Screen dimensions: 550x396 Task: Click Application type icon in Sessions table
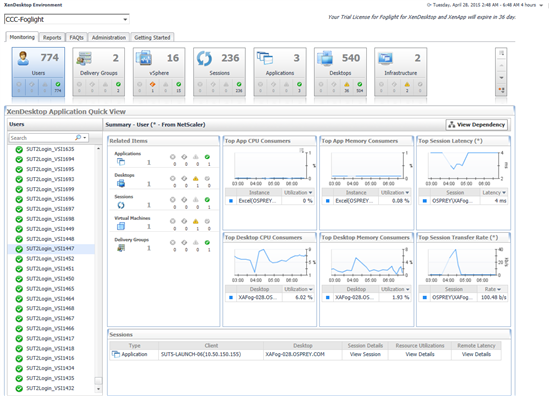(x=115, y=354)
